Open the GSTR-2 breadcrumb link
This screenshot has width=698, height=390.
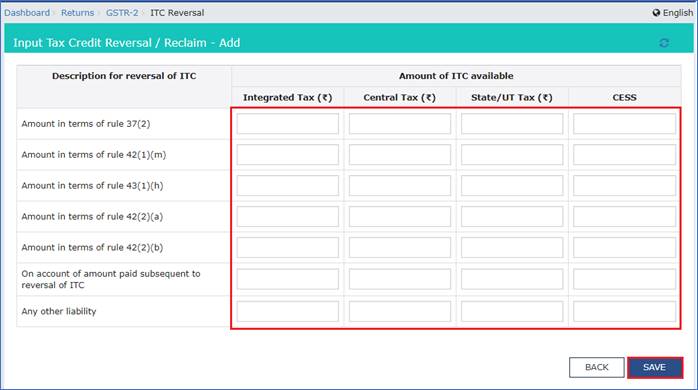[x=122, y=13]
